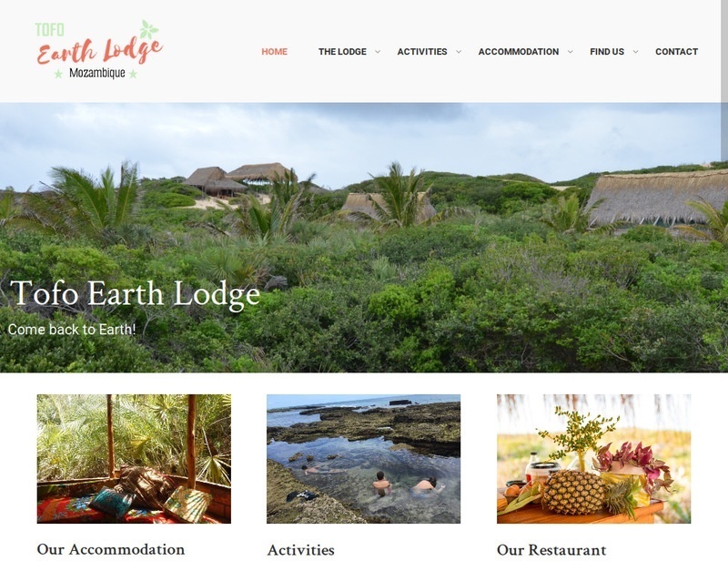The width and height of the screenshot is (728, 561).
Task: Follow the Activities heading link below photo
Action: coord(300,550)
